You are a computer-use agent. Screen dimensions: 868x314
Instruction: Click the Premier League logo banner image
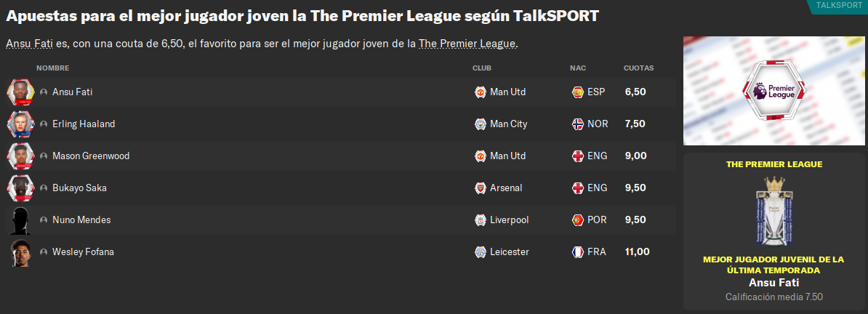pyautogui.click(x=775, y=91)
